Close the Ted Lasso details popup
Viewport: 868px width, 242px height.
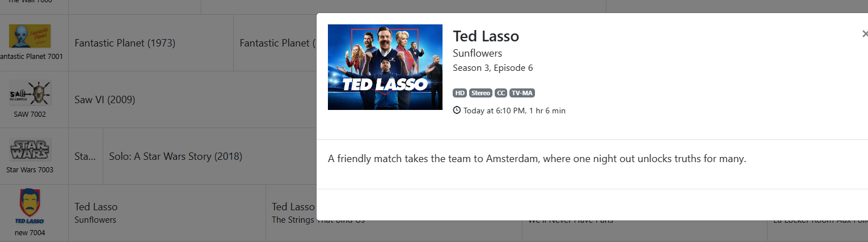(864, 34)
